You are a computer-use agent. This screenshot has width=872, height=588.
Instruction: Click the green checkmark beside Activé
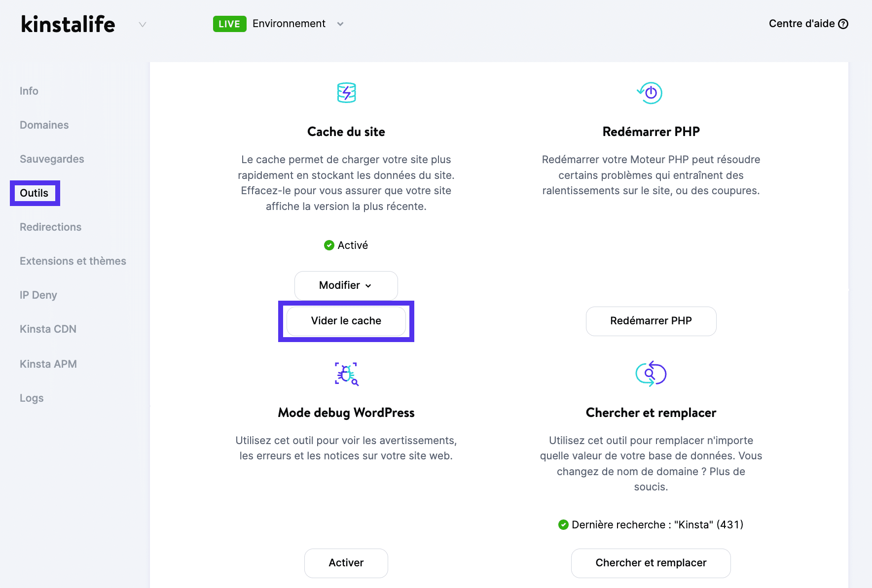click(x=328, y=245)
